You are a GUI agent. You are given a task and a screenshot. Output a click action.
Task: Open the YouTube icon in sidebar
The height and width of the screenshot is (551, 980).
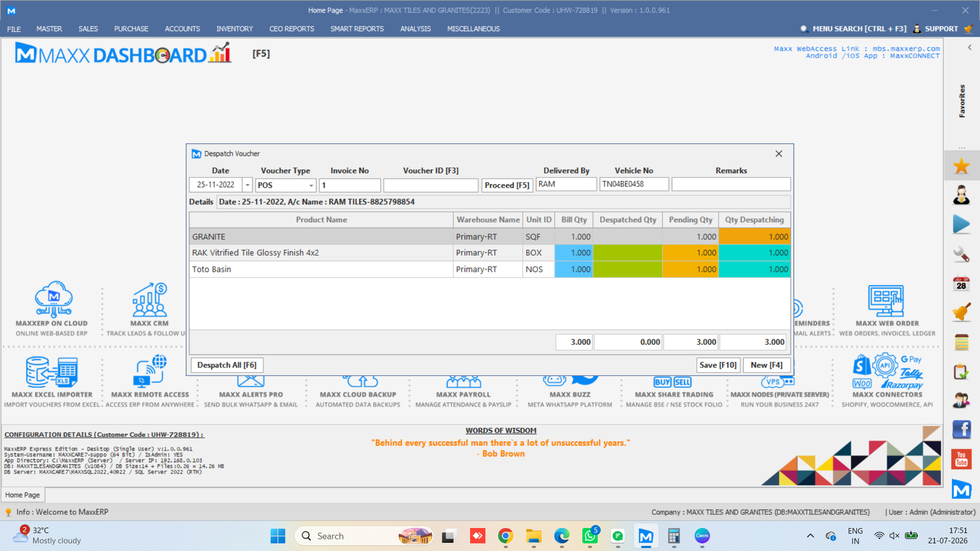[x=961, y=459]
